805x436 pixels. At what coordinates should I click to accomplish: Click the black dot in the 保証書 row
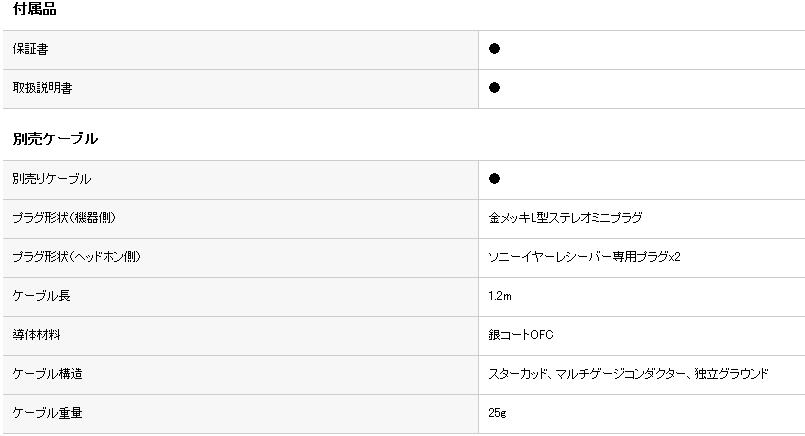coord(494,49)
